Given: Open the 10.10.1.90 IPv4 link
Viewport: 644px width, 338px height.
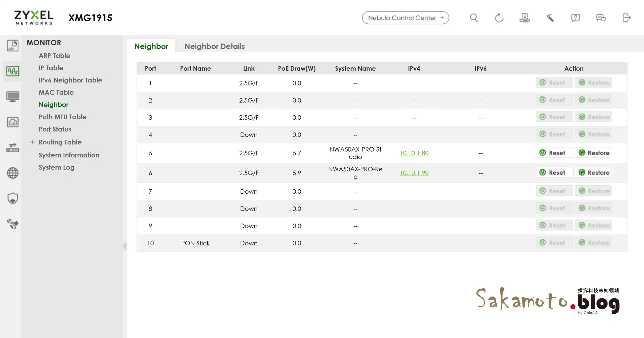Looking at the screenshot, I should coord(414,173).
